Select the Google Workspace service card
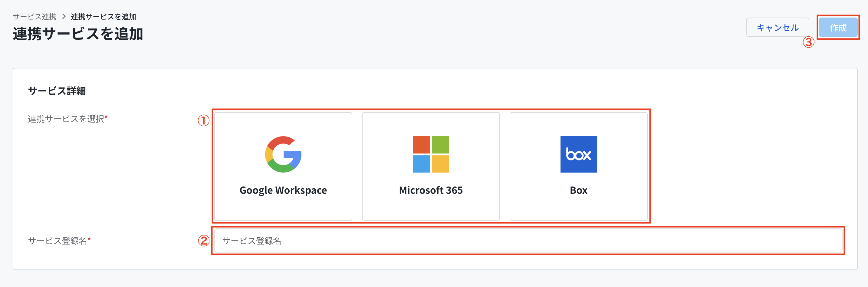Image resolution: width=868 pixels, height=287 pixels. [x=283, y=166]
